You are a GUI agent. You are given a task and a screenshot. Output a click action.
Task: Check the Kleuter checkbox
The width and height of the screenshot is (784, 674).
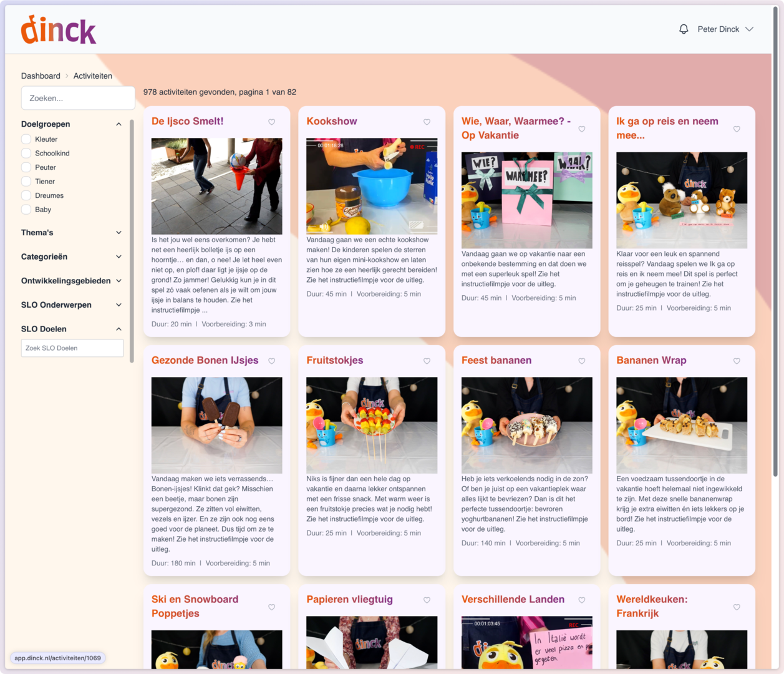pos(26,139)
